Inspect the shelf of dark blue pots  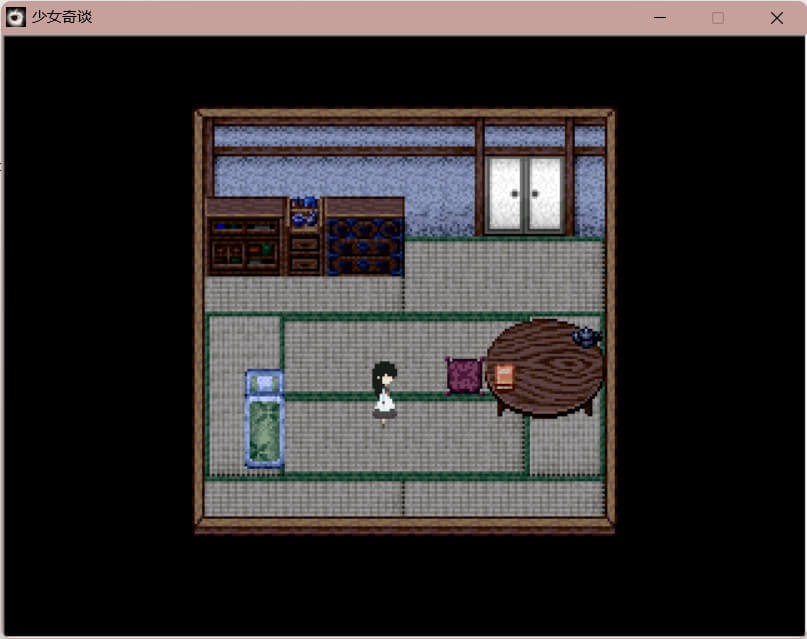click(x=365, y=244)
